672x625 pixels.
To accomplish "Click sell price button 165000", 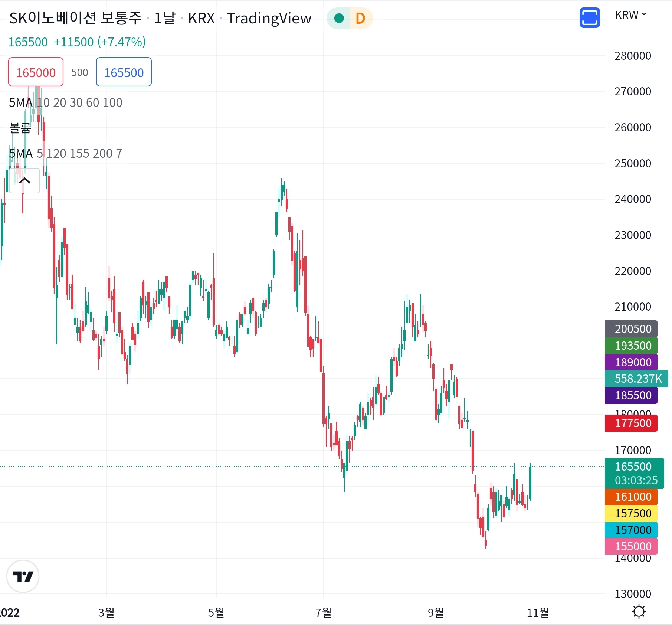I will [x=36, y=72].
